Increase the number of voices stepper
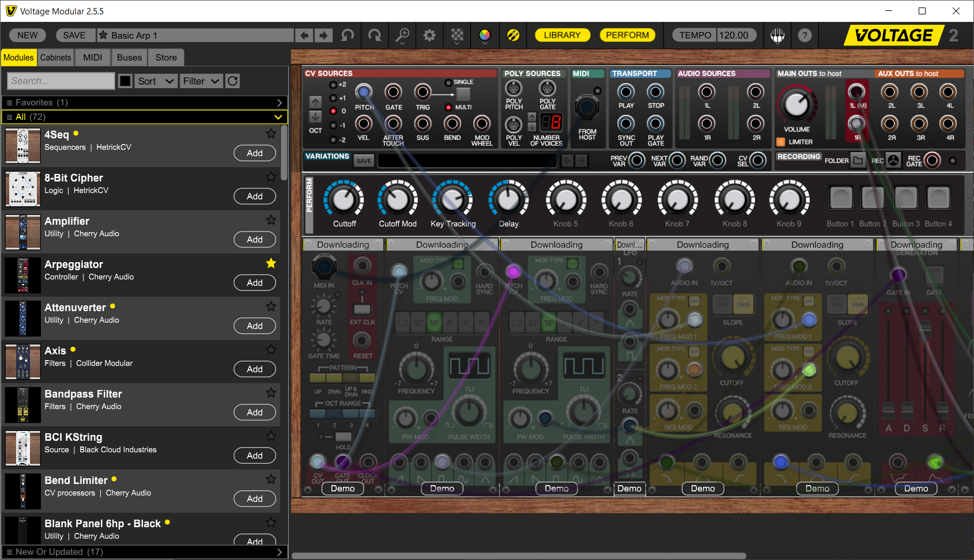 (532, 118)
